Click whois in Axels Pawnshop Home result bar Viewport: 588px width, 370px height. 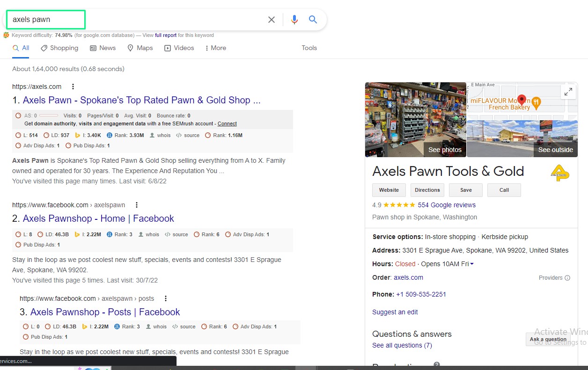point(149,234)
